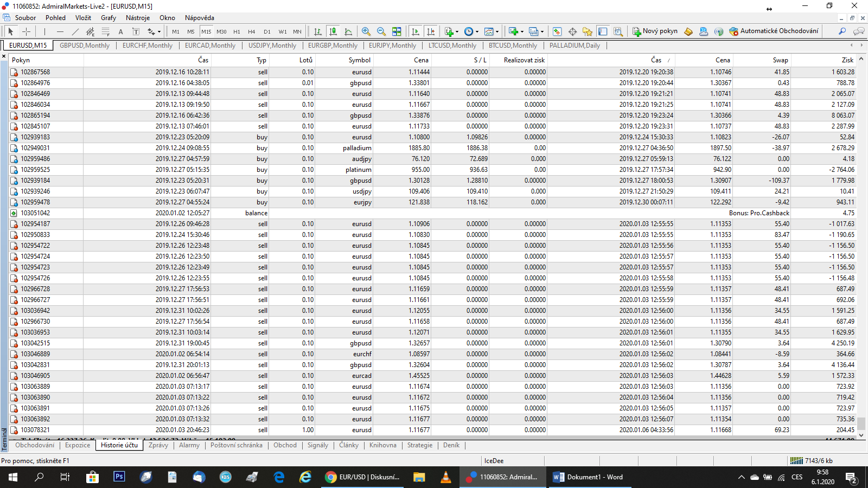Select the text annotation tool A
This screenshot has width=868, height=488.
[x=120, y=31]
